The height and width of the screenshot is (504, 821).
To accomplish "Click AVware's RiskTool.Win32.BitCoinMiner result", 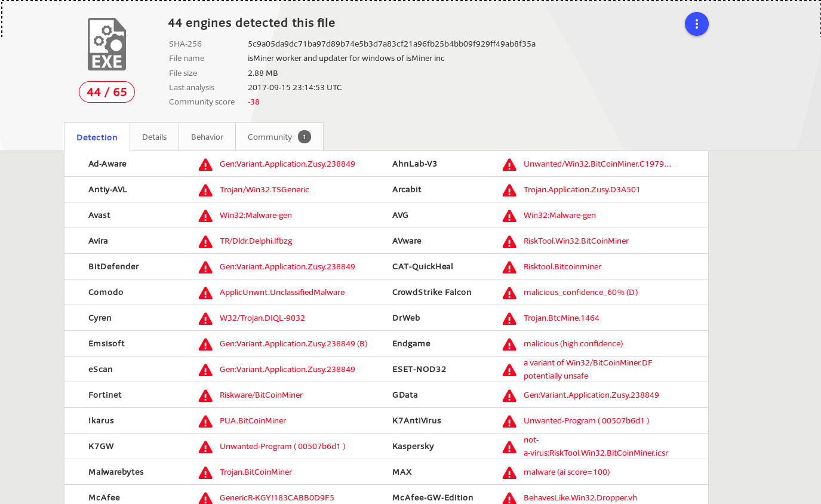I will (576, 241).
